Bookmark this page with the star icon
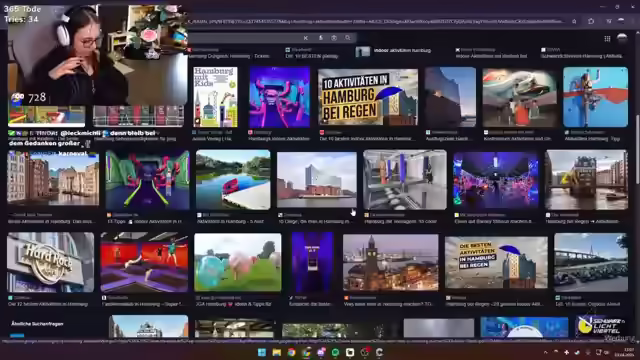The image size is (640, 360). 574,21
